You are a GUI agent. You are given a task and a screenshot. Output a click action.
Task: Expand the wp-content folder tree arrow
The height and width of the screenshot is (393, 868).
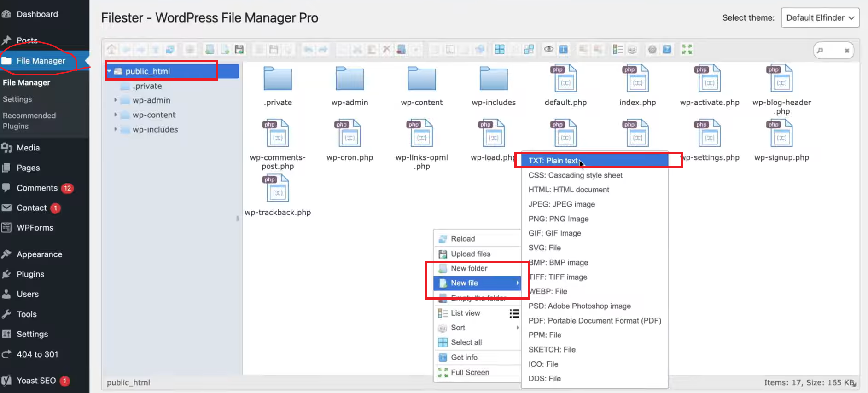[116, 115]
